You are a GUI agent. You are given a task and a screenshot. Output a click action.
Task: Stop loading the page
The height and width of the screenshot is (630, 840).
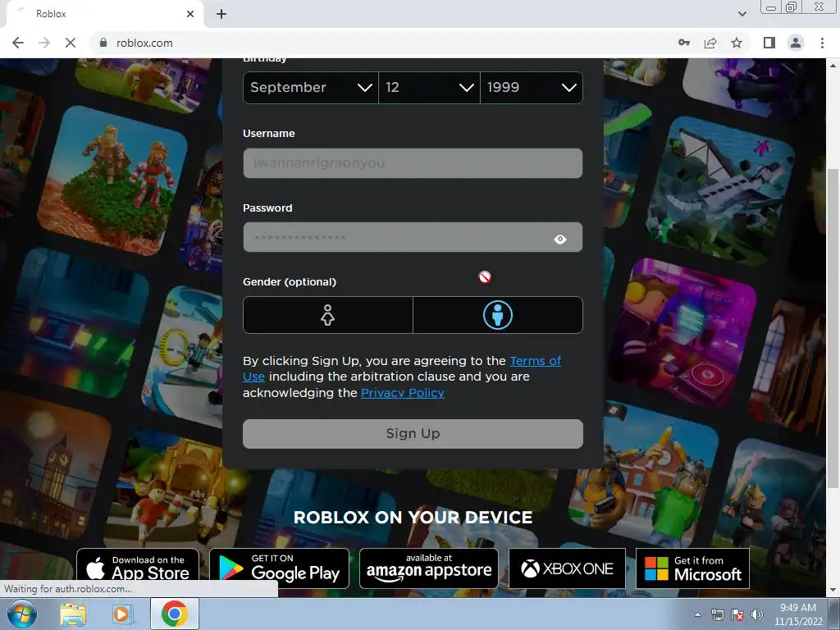pyautogui.click(x=71, y=43)
